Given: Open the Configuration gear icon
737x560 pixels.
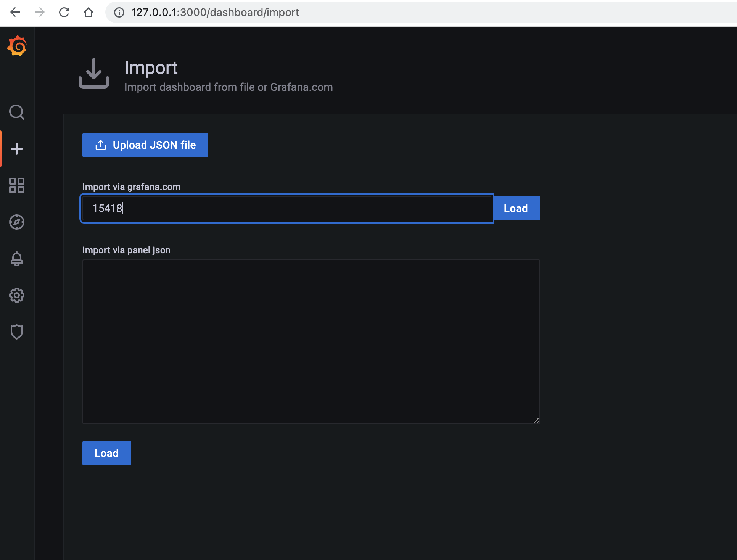Looking at the screenshot, I should 16,295.
